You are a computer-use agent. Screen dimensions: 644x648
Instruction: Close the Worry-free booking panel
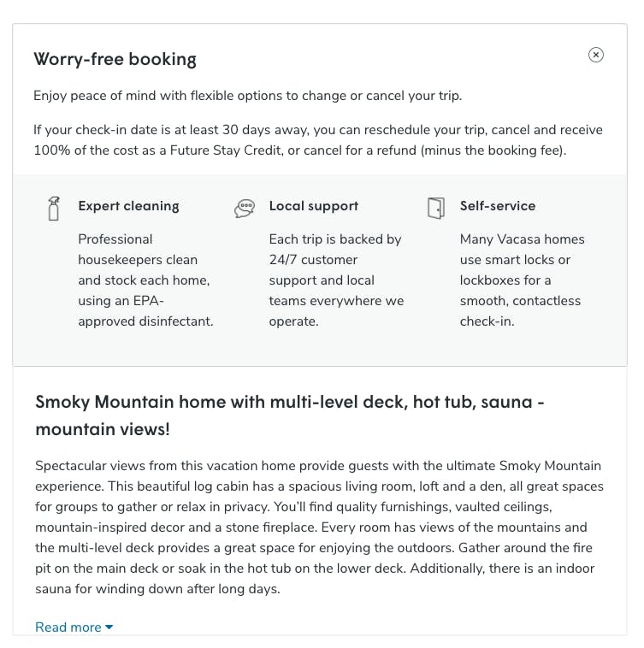point(595,55)
